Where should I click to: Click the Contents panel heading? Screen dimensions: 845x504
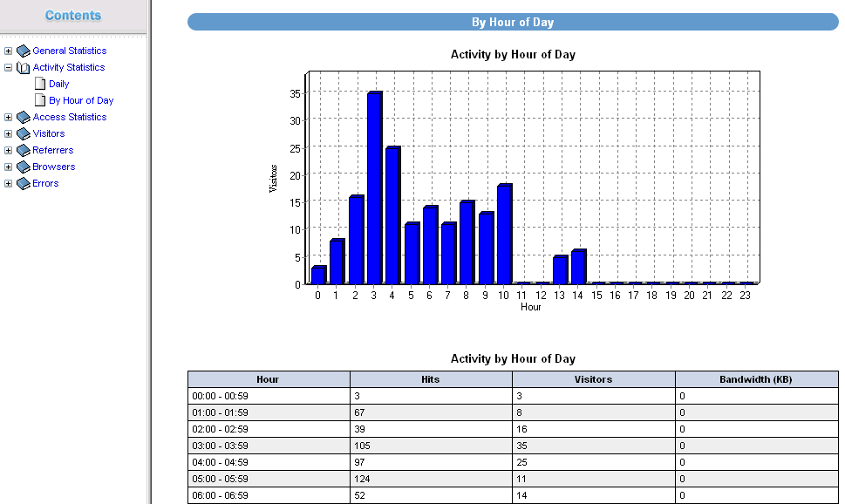pyautogui.click(x=72, y=16)
